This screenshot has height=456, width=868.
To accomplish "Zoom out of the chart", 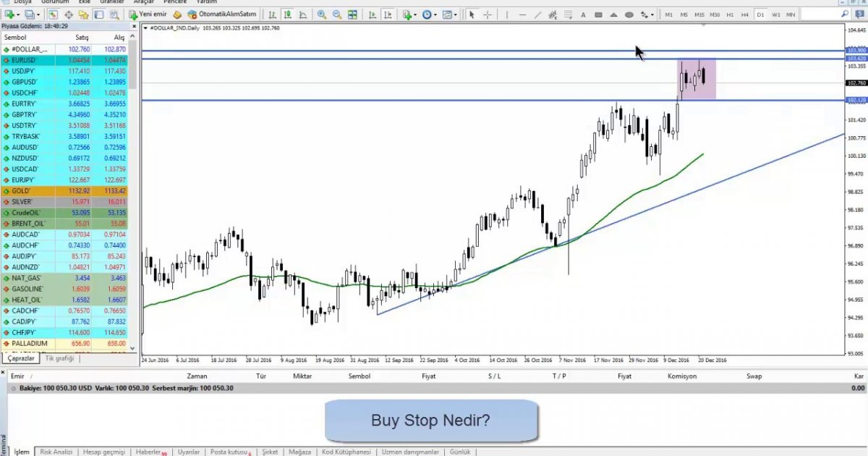I will click(x=336, y=14).
